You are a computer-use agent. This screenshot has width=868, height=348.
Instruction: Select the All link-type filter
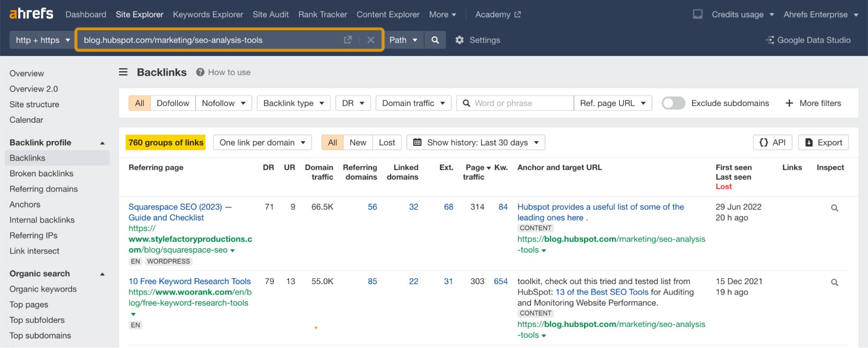[x=139, y=103]
